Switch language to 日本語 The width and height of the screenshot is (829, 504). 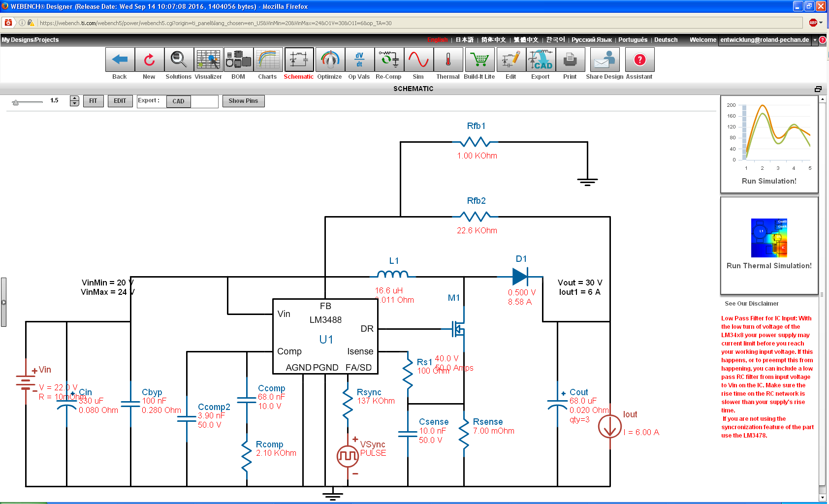(x=464, y=40)
